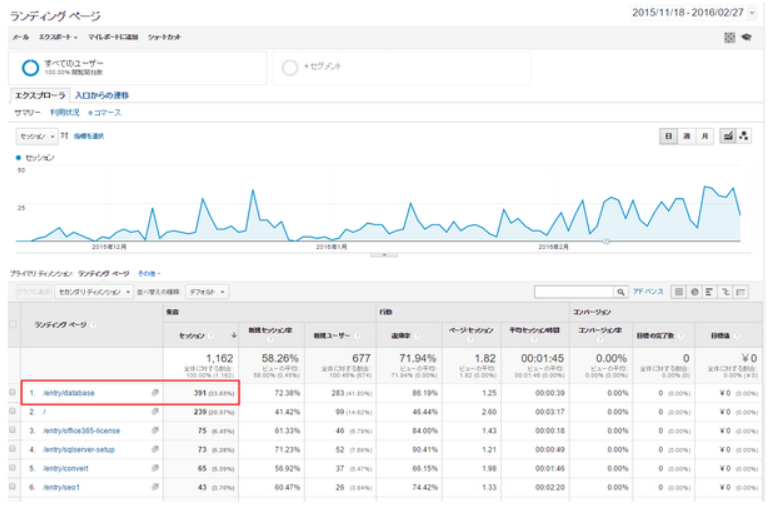This screenshot has width=774, height=512.
Task: Set chart granularity to 日 (day)
Action: point(668,136)
